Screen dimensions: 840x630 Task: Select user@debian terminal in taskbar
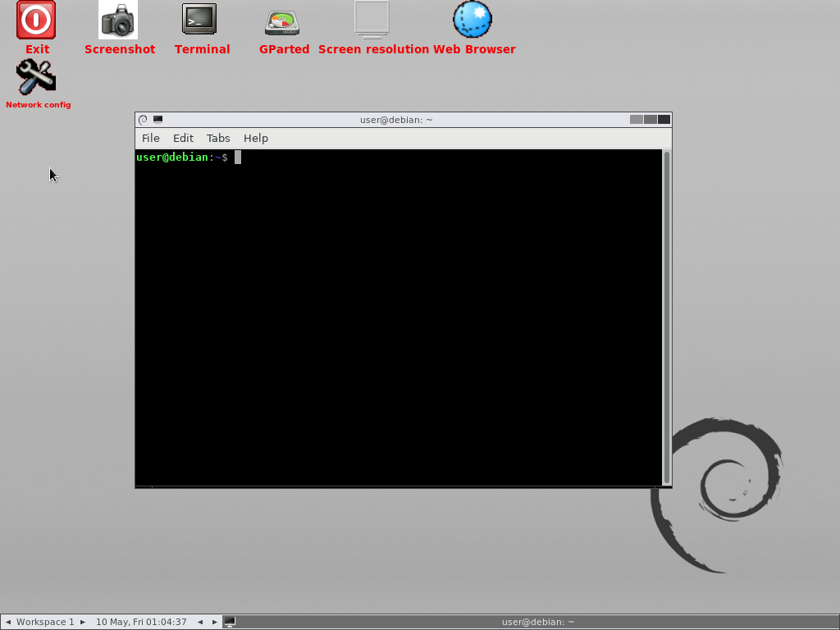(537, 622)
